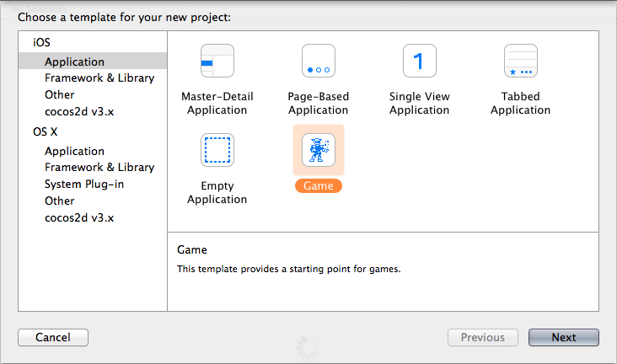Open cocos2d v3.x under iOS
This screenshot has height=364, width=617.
tap(79, 112)
